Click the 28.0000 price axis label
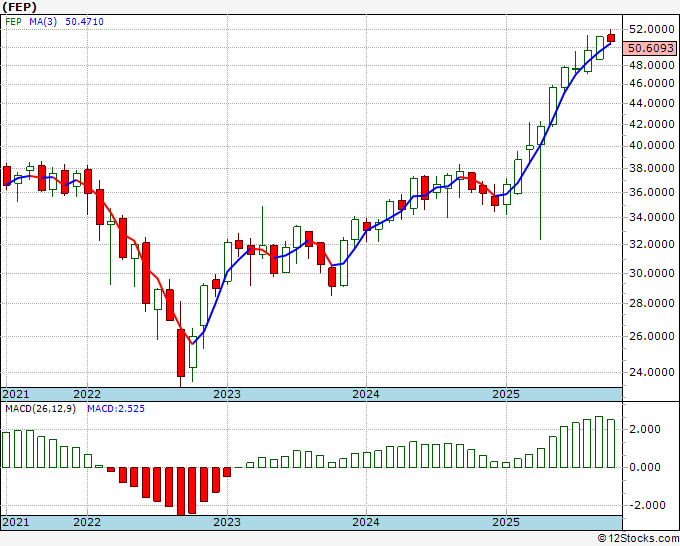This screenshot has height=546, width=680. 652,303
